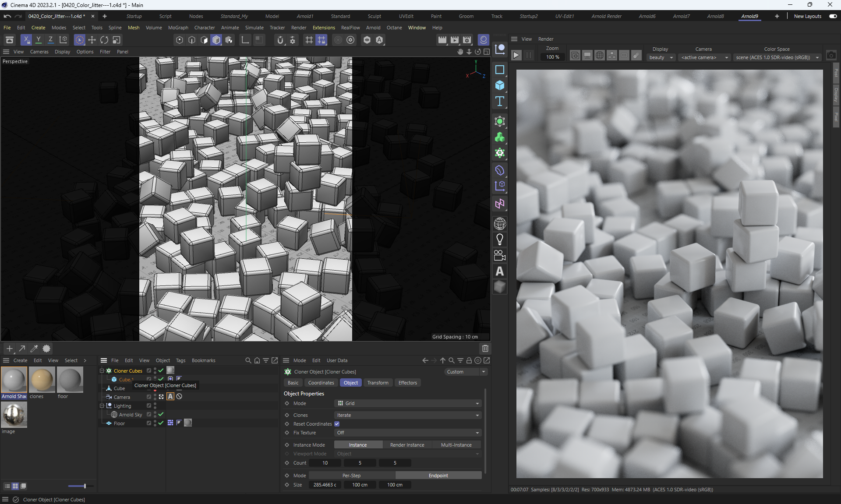
Task: Start the Arnold render play button
Action: tap(516, 56)
